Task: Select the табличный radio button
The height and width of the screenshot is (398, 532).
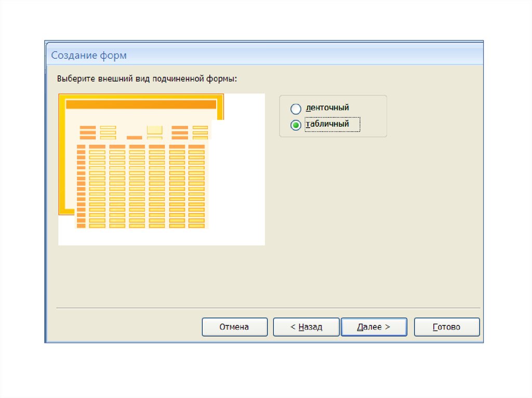Action: pyautogui.click(x=296, y=125)
